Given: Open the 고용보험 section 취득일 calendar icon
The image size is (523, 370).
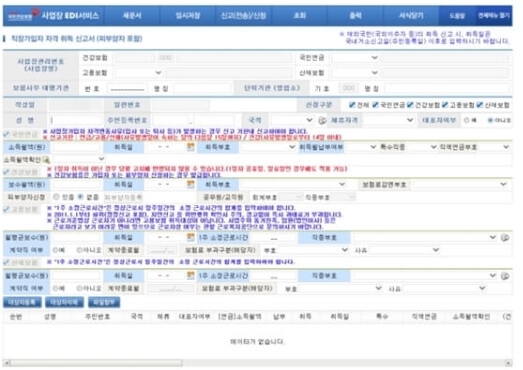Looking at the screenshot, I should point(190,237).
